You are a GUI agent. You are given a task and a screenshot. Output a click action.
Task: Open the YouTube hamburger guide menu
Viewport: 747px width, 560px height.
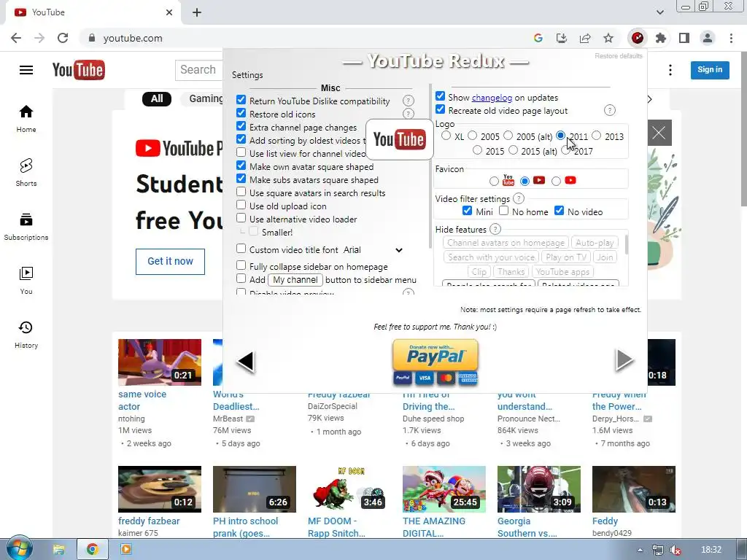point(26,70)
